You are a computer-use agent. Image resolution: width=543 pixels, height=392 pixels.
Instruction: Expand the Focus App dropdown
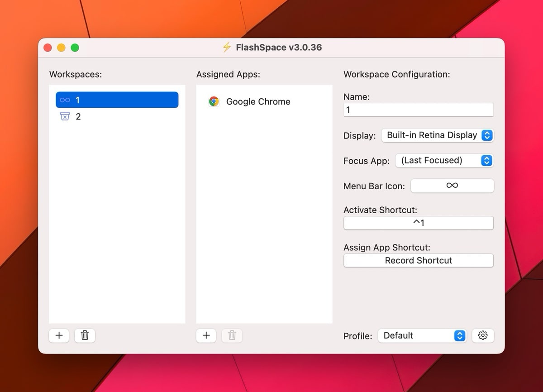click(443, 161)
